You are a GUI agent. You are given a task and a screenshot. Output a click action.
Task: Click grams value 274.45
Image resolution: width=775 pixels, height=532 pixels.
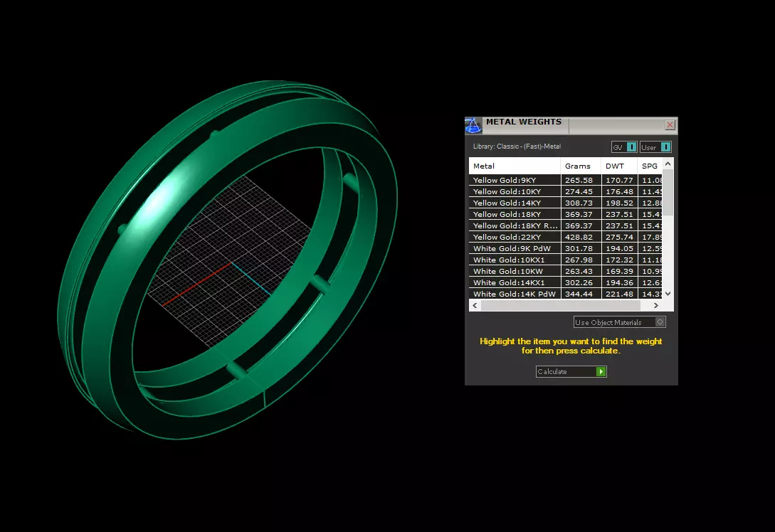(x=579, y=191)
